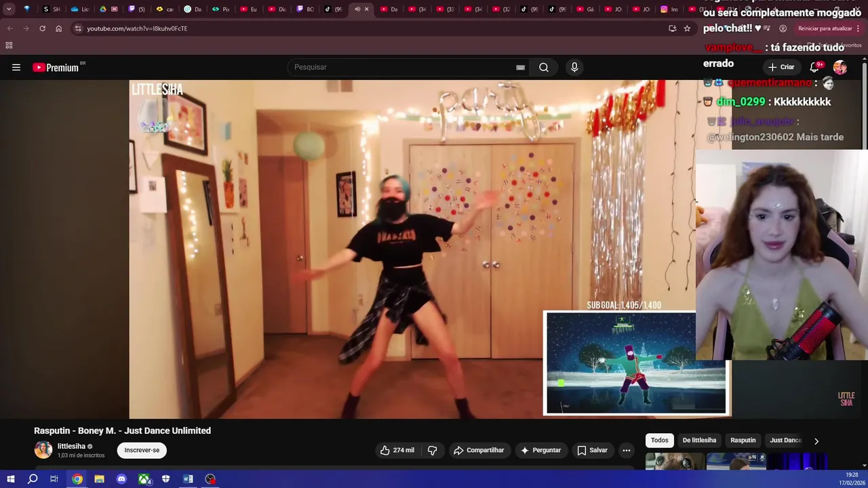Open the account avatar menu
The width and height of the screenshot is (868, 488).
coord(840,67)
